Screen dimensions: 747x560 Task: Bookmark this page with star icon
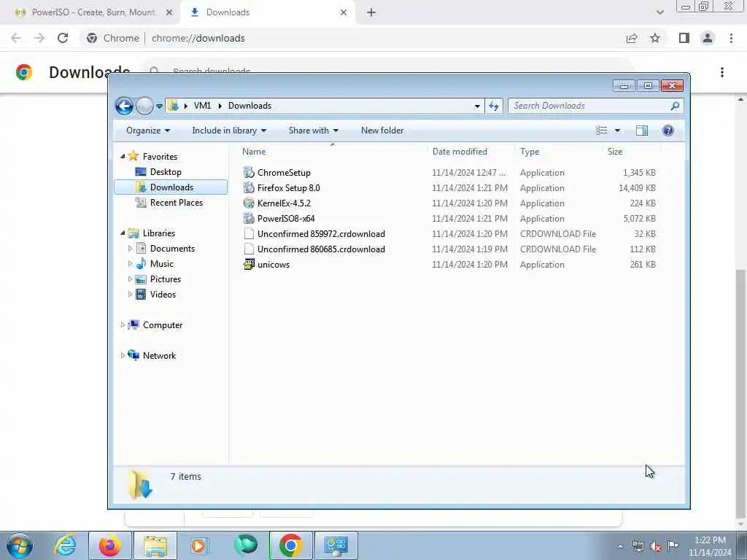click(655, 38)
